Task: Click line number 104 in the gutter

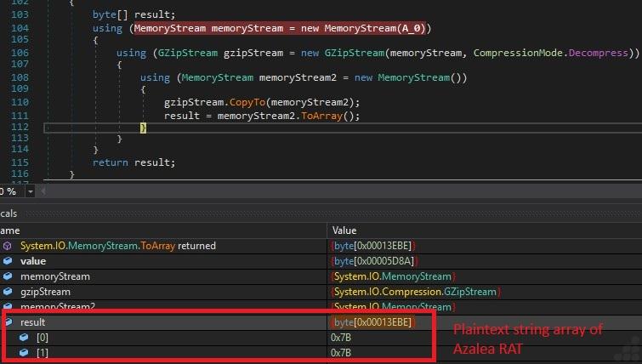Action: click(20, 28)
